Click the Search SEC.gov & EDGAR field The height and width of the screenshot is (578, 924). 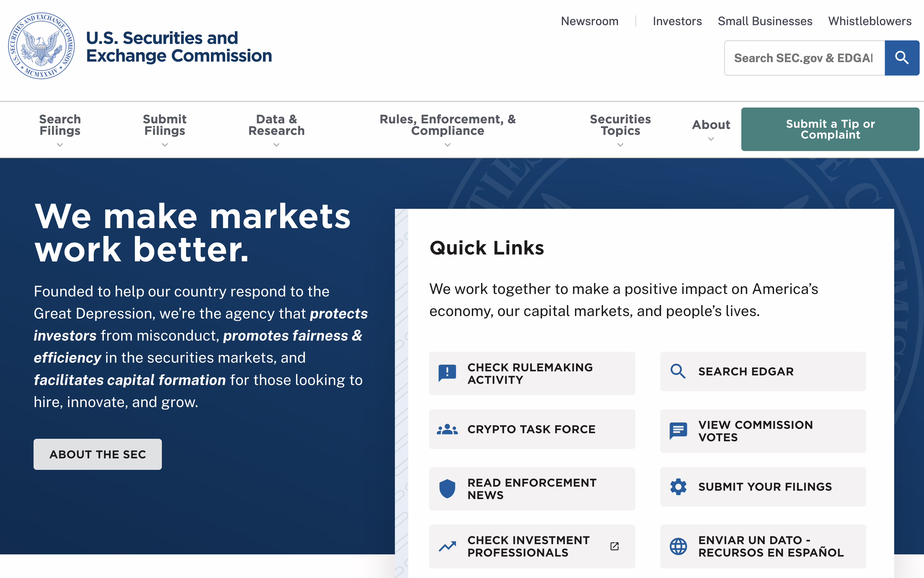coord(804,58)
